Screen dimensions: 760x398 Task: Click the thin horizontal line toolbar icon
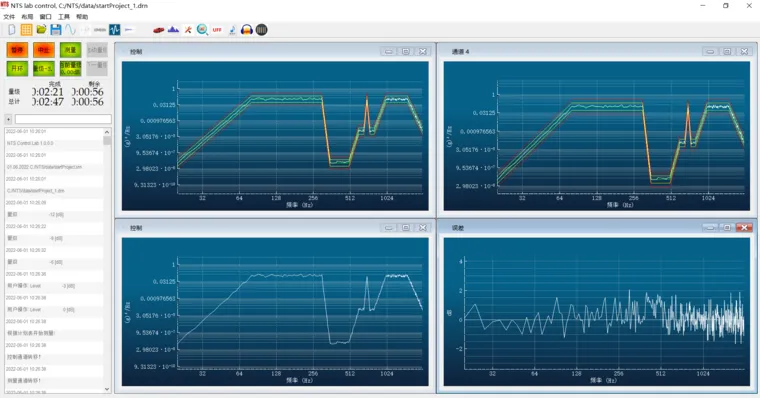(129, 30)
